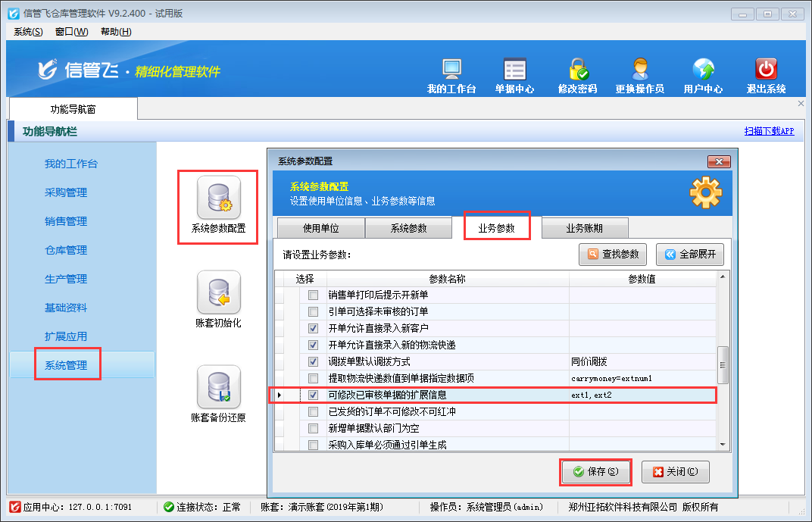Open 账套初始化 database icon
The height and width of the screenshot is (522, 812).
point(218,292)
